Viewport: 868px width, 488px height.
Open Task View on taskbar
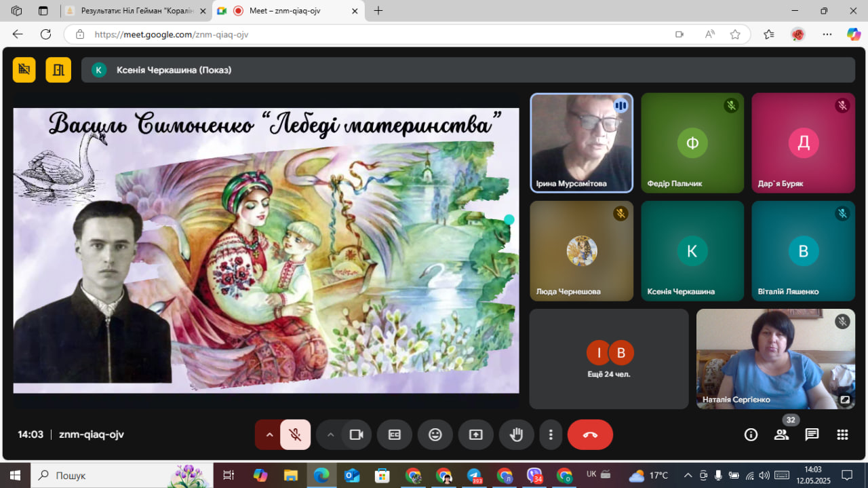tap(229, 475)
